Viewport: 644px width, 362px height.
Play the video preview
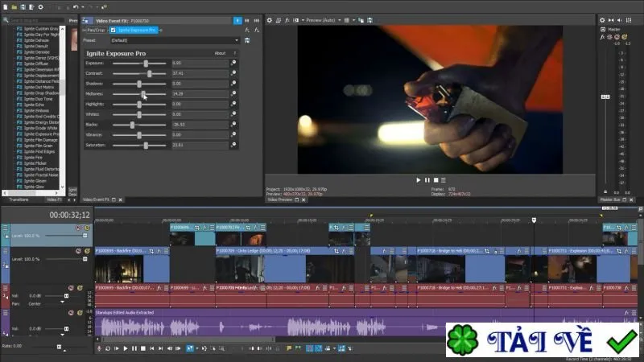click(x=418, y=179)
